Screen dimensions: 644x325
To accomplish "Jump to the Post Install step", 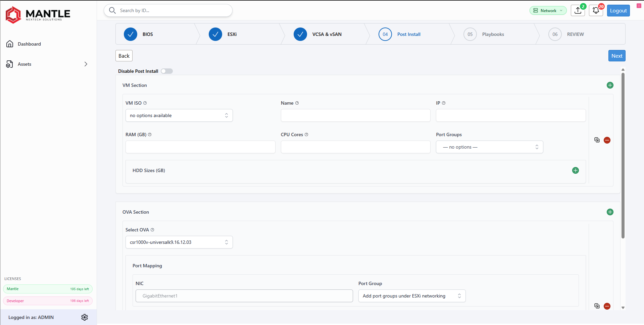I will 409,34.
